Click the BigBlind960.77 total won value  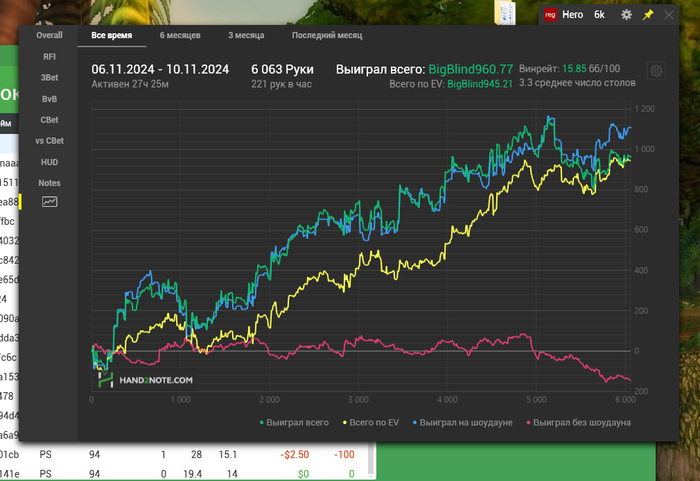click(471, 69)
